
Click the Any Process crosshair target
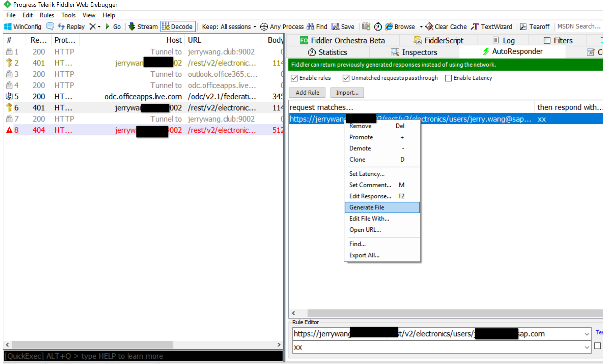264,26
